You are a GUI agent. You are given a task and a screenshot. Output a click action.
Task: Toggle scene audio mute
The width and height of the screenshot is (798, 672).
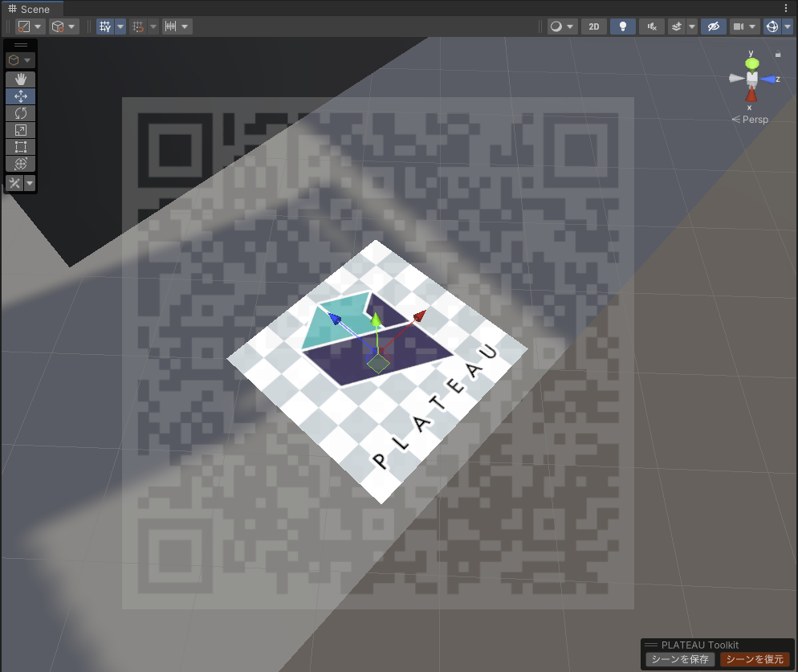(x=652, y=26)
